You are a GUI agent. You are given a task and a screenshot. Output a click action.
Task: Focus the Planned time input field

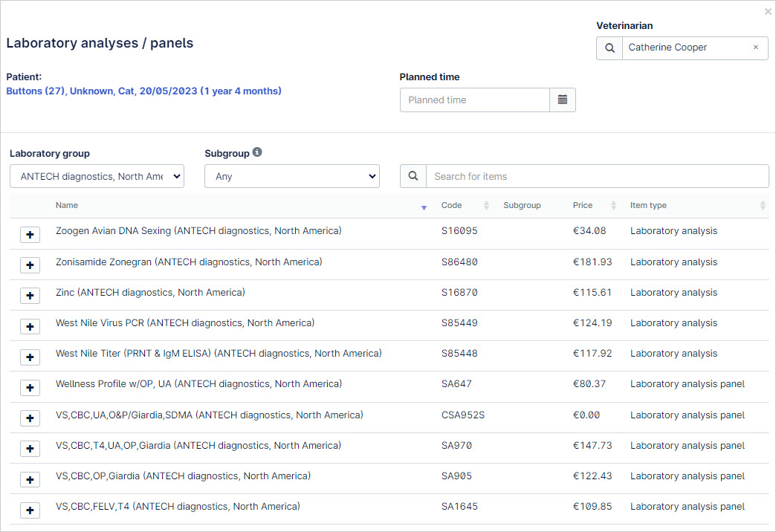coord(475,100)
